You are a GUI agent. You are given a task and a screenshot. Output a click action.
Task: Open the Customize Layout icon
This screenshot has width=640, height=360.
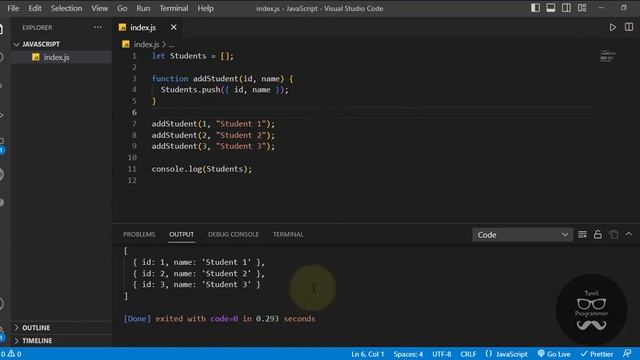(x=582, y=8)
